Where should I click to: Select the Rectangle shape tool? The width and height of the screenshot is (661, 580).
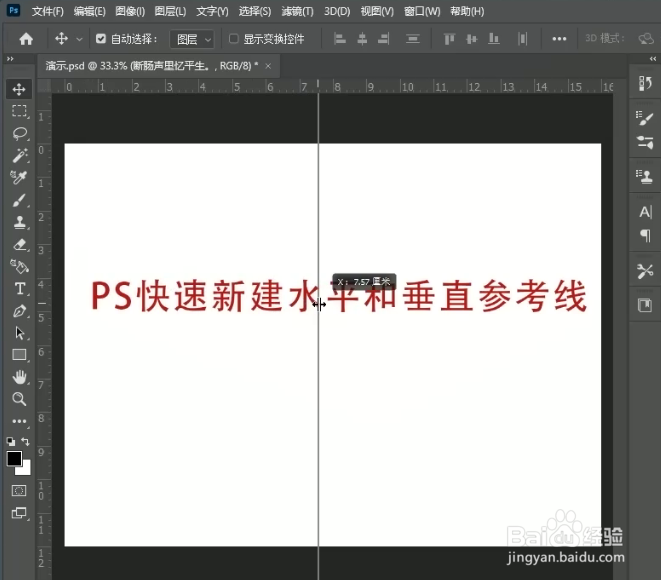19,355
